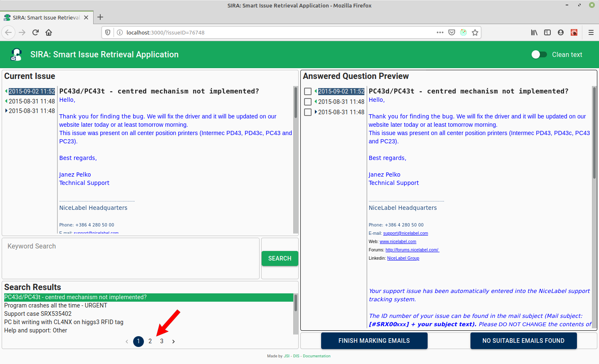Open the browser home page icon
Viewport: 599px width, 364px height.
(x=49, y=32)
